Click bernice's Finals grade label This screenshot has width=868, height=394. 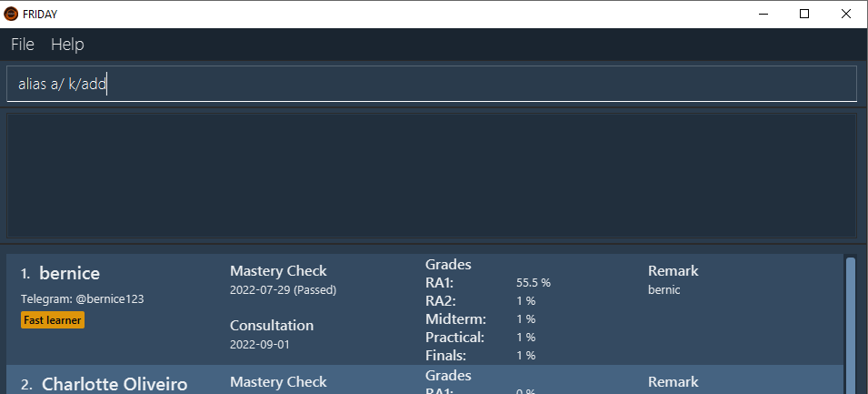[445, 355]
